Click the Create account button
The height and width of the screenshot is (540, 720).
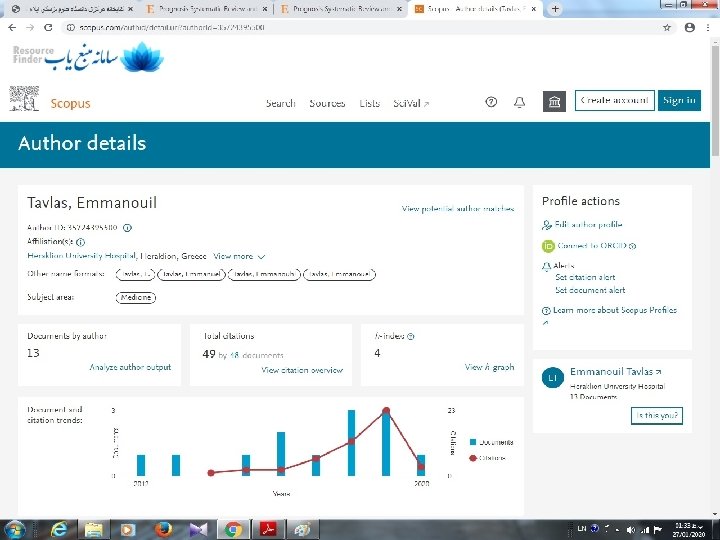click(x=614, y=101)
